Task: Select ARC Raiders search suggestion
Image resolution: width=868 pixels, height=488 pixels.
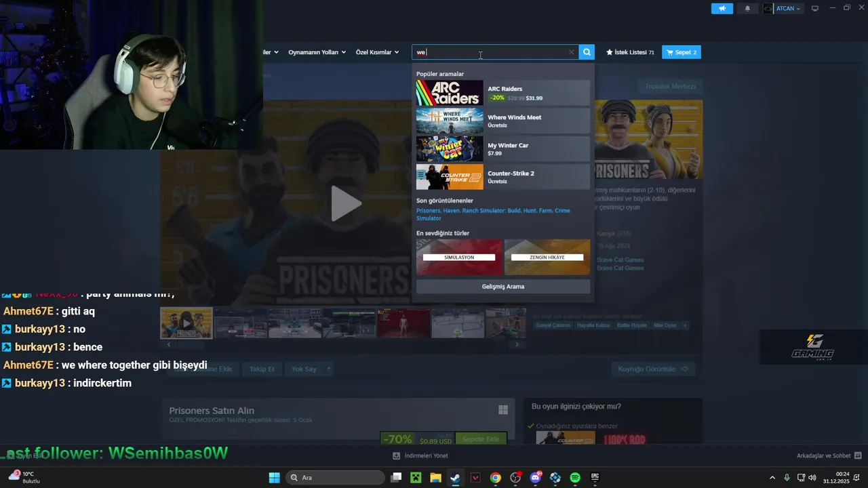Action: [x=503, y=93]
